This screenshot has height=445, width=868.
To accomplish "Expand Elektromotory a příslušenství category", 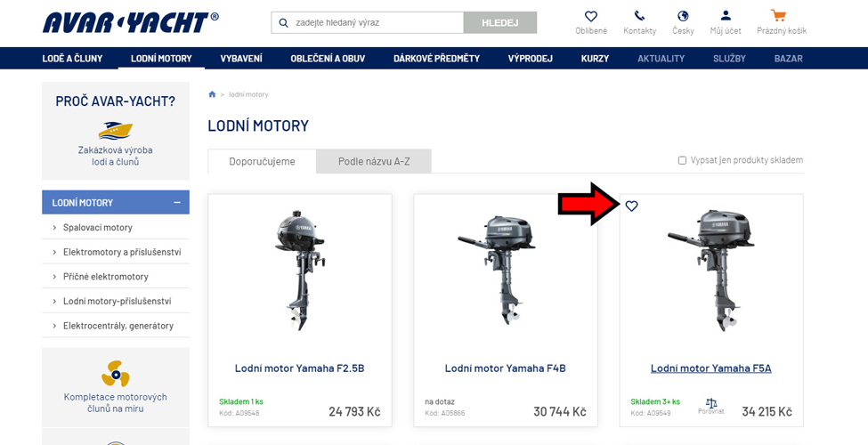I will click(x=54, y=253).
